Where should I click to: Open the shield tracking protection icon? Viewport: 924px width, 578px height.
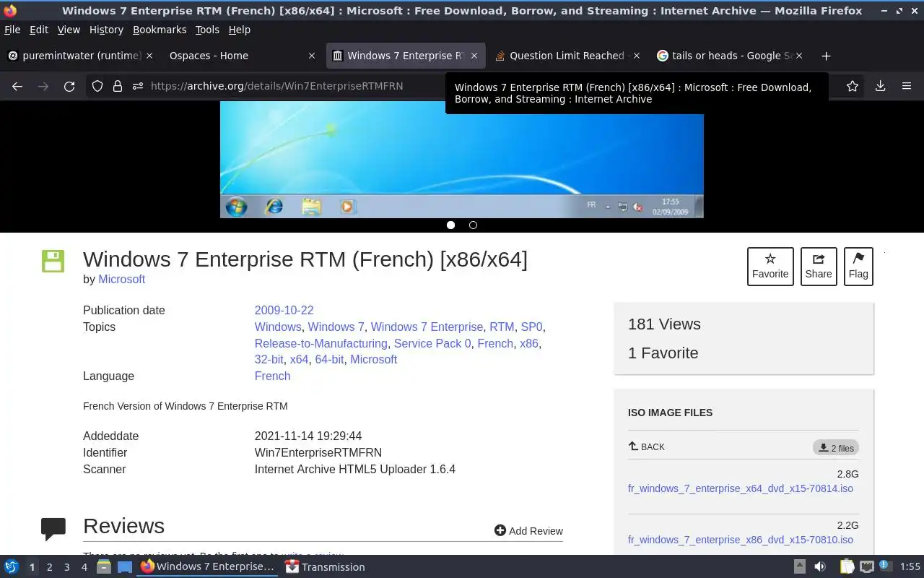pos(97,86)
